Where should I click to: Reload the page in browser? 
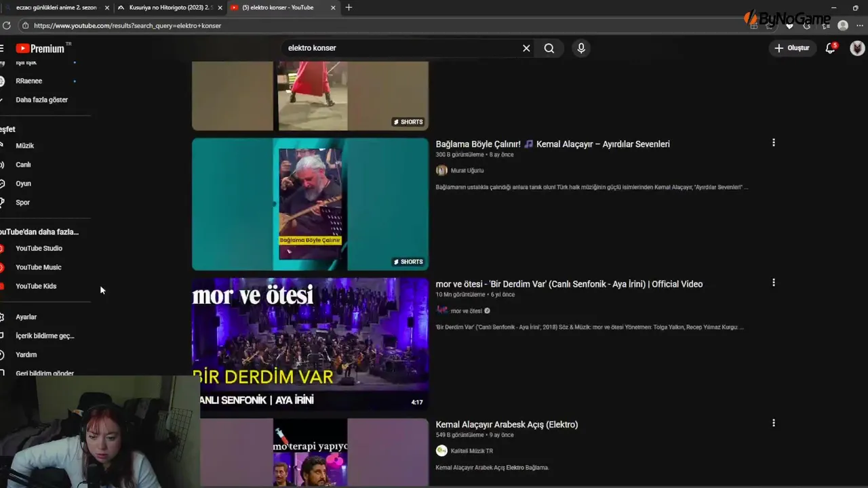(x=7, y=25)
